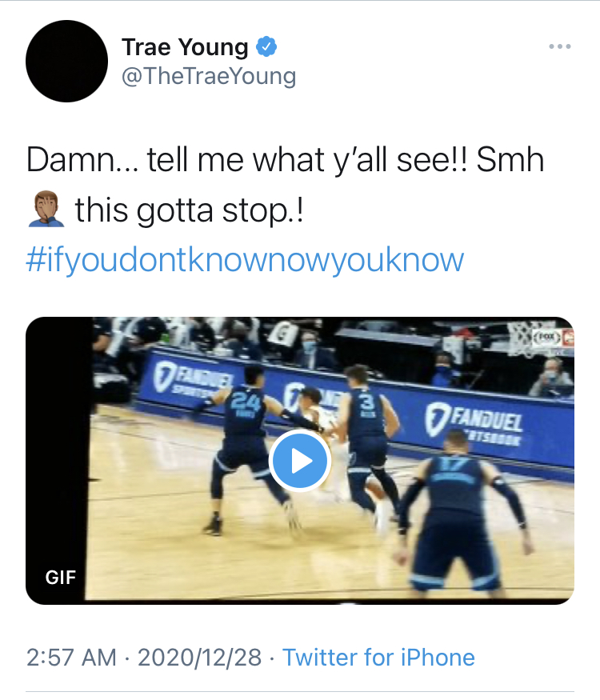Open the @TheTraeYoung handle
The width and height of the screenshot is (600, 700).
tap(209, 76)
